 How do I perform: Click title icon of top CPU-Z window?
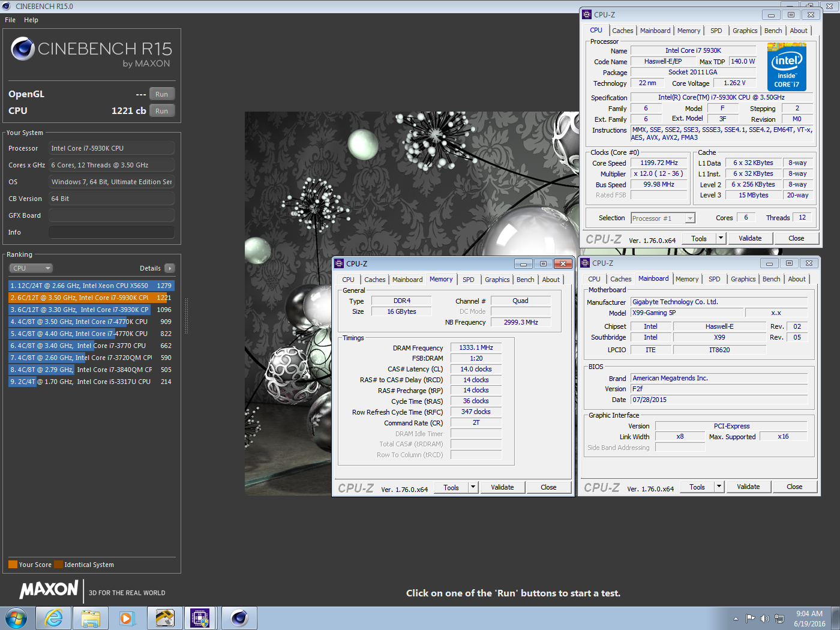tap(587, 14)
